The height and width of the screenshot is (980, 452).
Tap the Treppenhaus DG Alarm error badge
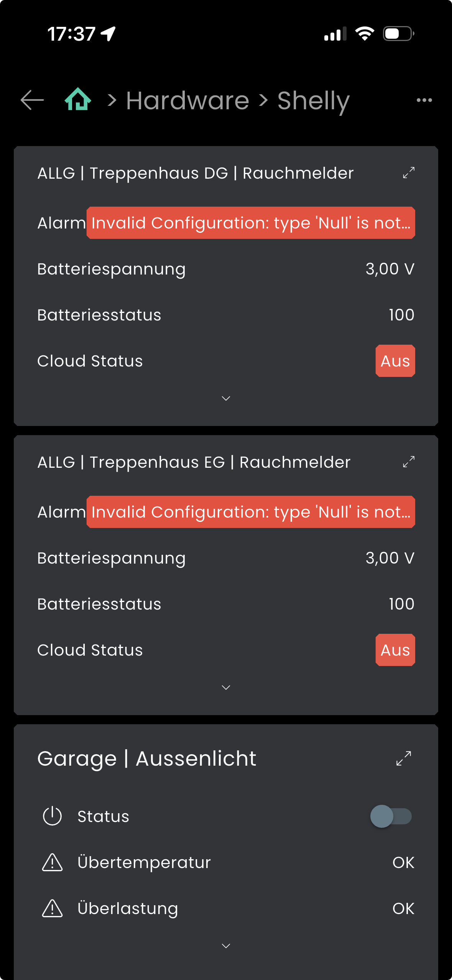point(251,223)
